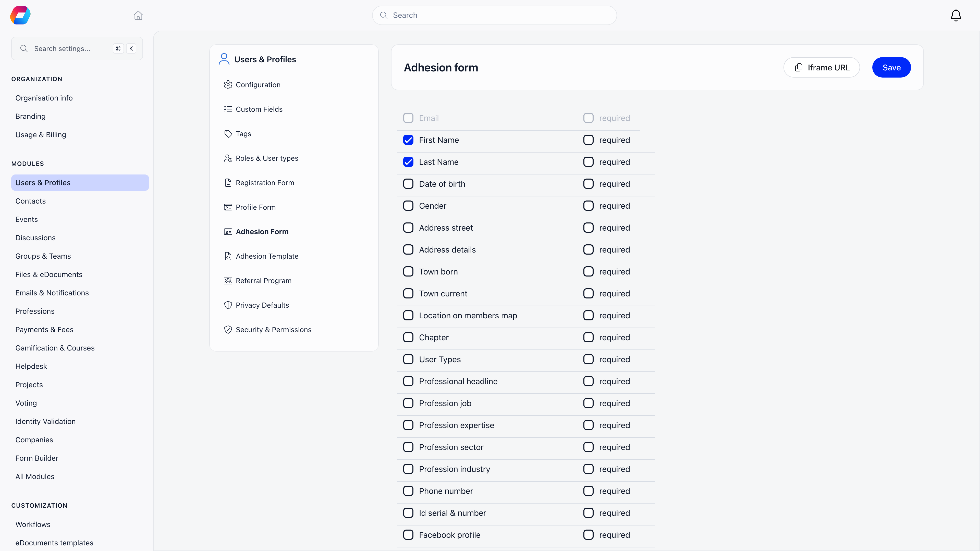980x551 pixels.
Task: Open eDocuments templates
Action: (54, 543)
